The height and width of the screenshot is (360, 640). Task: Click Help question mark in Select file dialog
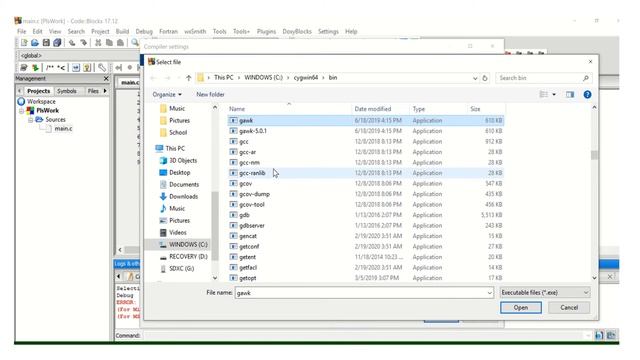(x=587, y=95)
